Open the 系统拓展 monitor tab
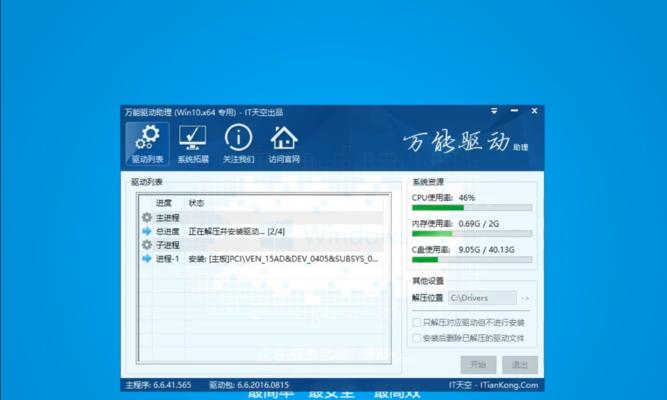The image size is (667, 400). click(x=193, y=144)
